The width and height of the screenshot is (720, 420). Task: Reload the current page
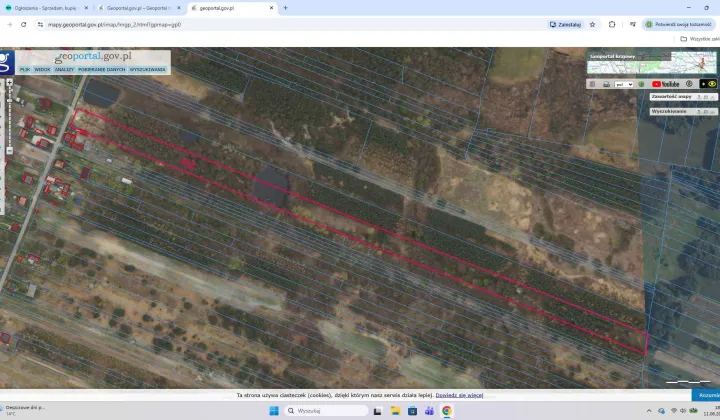pos(23,24)
